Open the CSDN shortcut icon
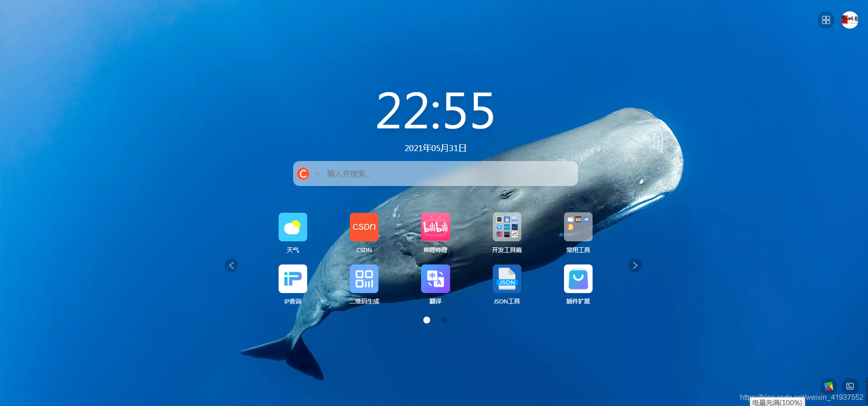 point(364,227)
